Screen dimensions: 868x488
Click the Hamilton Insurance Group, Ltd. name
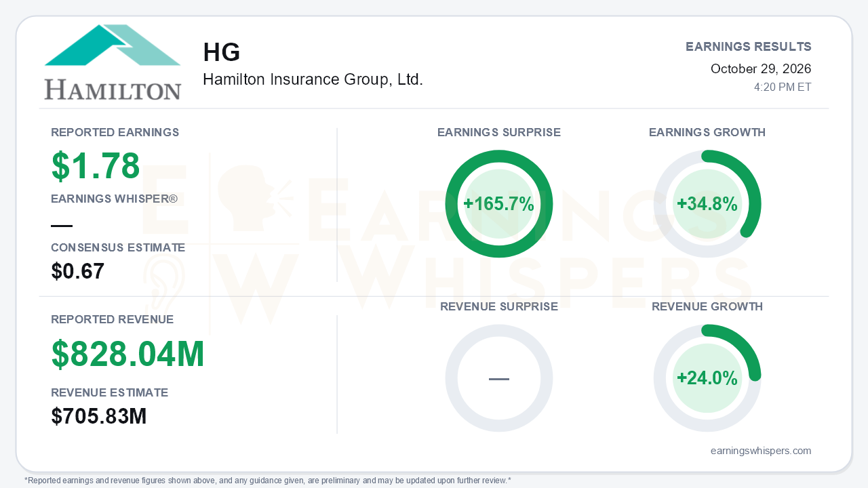coord(313,79)
